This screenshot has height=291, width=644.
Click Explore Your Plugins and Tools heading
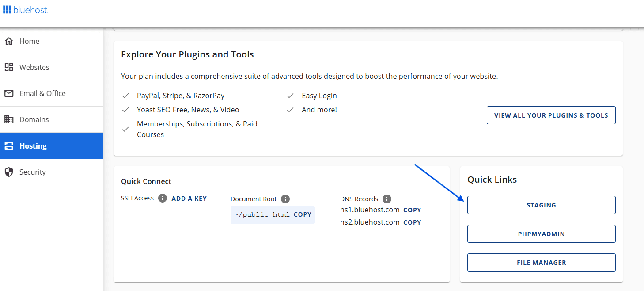(x=187, y=54)
